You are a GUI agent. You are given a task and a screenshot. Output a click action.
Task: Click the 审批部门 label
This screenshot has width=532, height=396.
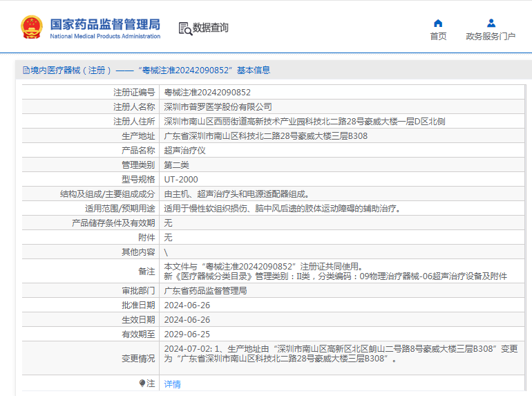pyautogui.click(x=138, y=291)
